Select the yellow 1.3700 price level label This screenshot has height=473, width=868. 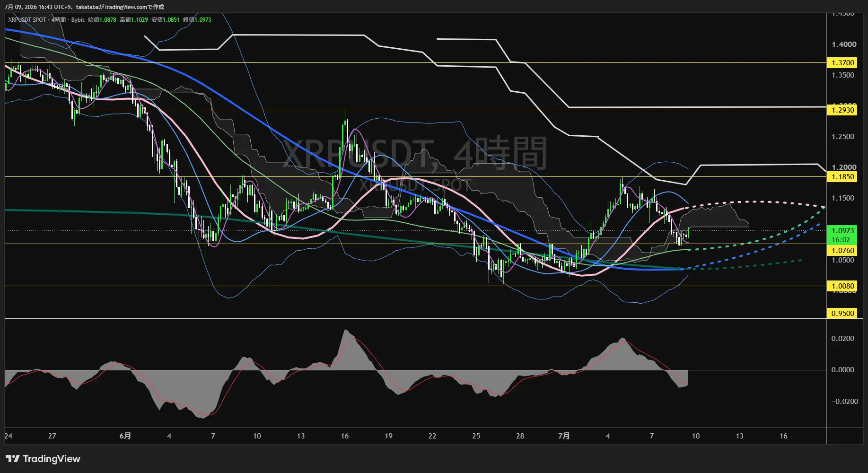[x=842, y=62]
